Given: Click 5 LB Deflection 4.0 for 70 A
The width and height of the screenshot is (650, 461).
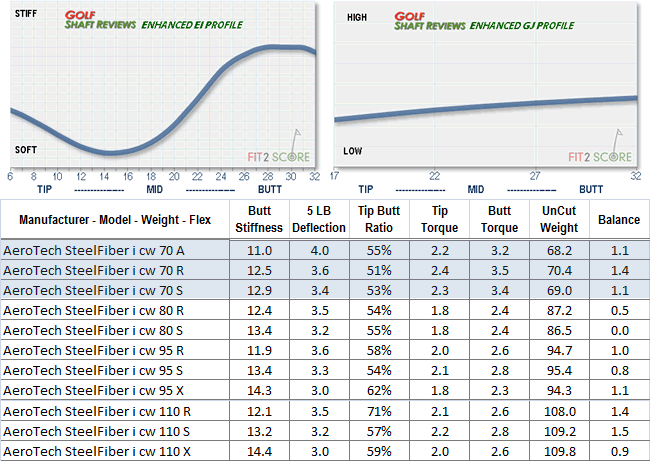Looking at the screenshot, I should [x=320, y=250].
